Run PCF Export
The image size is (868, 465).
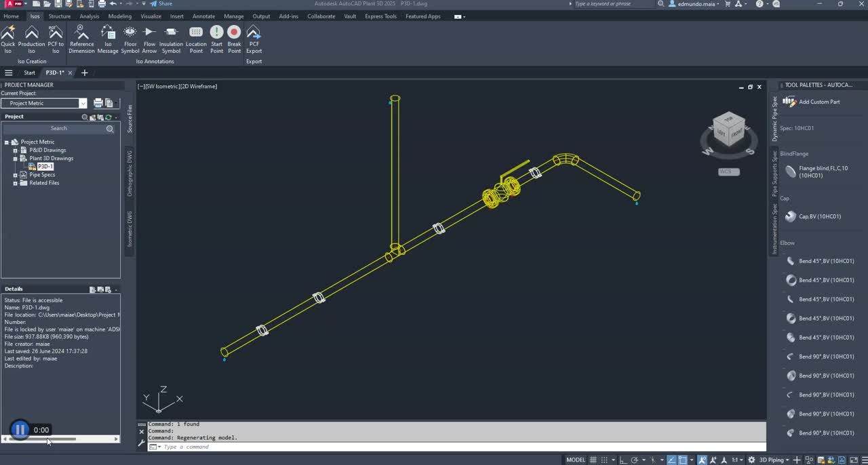click(x=254, y=37)
